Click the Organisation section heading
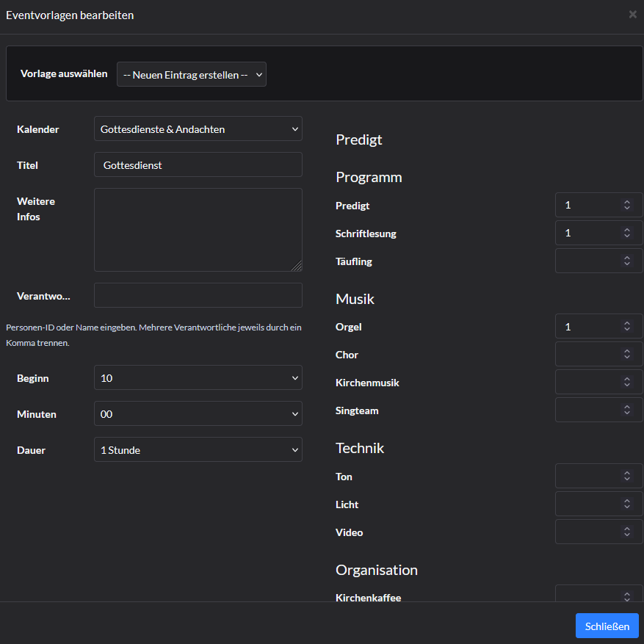This screenshot has width=644, height=644. tap(377, 570)
